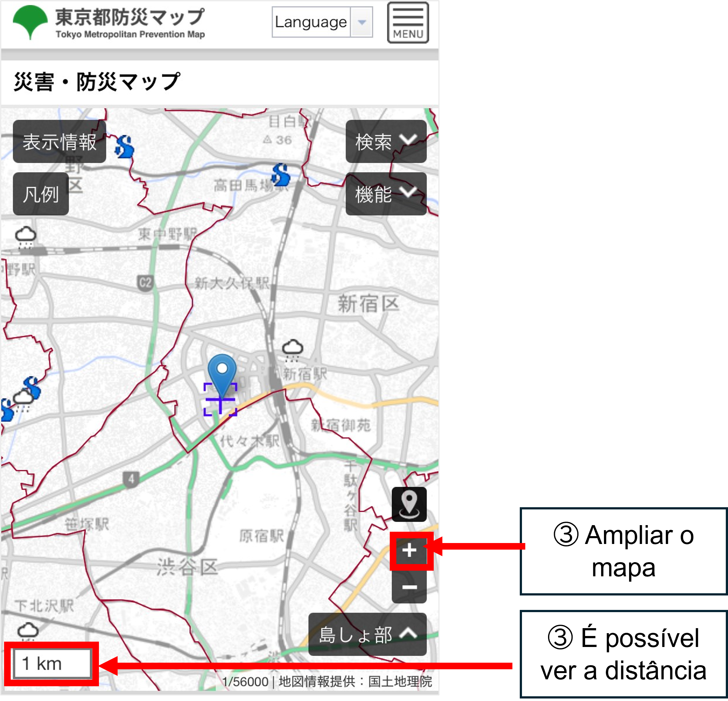This screenshot has height=701, width=728.
Task: Click the crosshair selection box on the map
Action: tap(220, 402)
